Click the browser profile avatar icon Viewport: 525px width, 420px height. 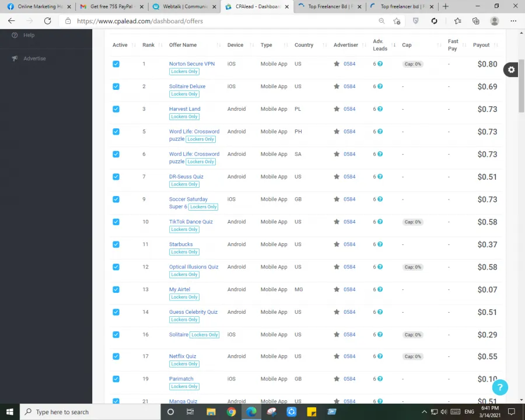pyautogui.click(x=495, y=21)
